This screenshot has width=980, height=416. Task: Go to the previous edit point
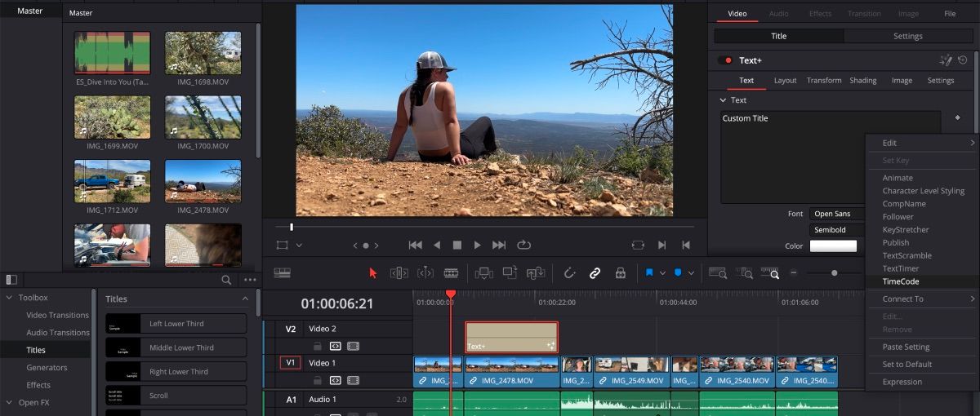(686, 245)
